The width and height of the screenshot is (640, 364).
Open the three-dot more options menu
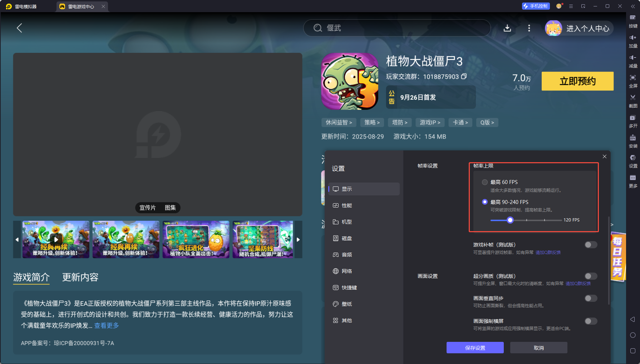pyautogui.click(x=529, y=28)
